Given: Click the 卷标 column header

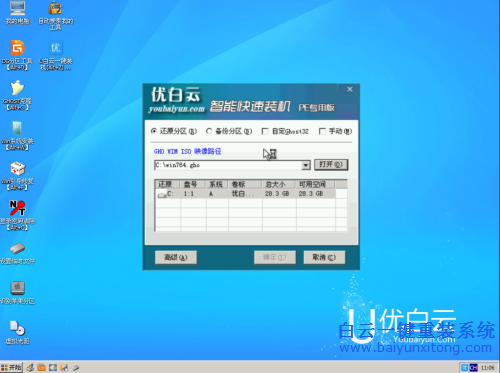Looking at the screenshot, I should (245, 184).
